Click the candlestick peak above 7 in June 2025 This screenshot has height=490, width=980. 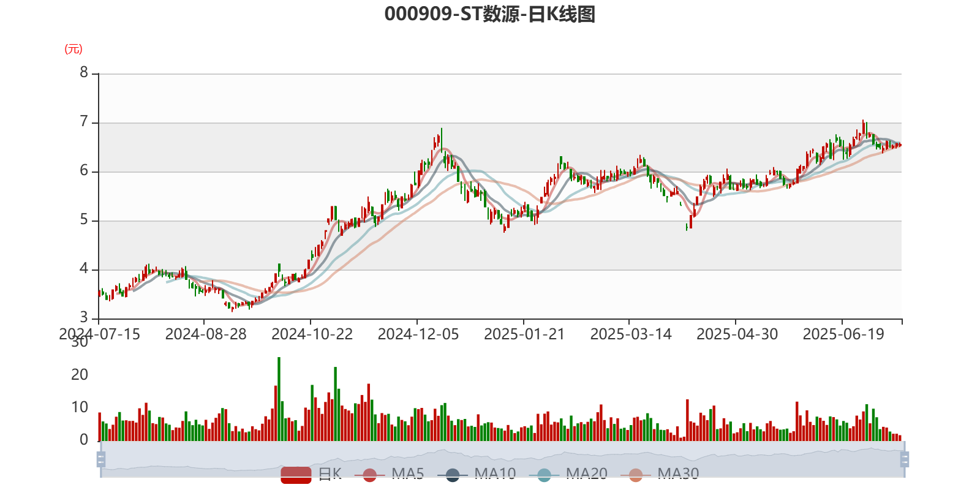[863, 127]
